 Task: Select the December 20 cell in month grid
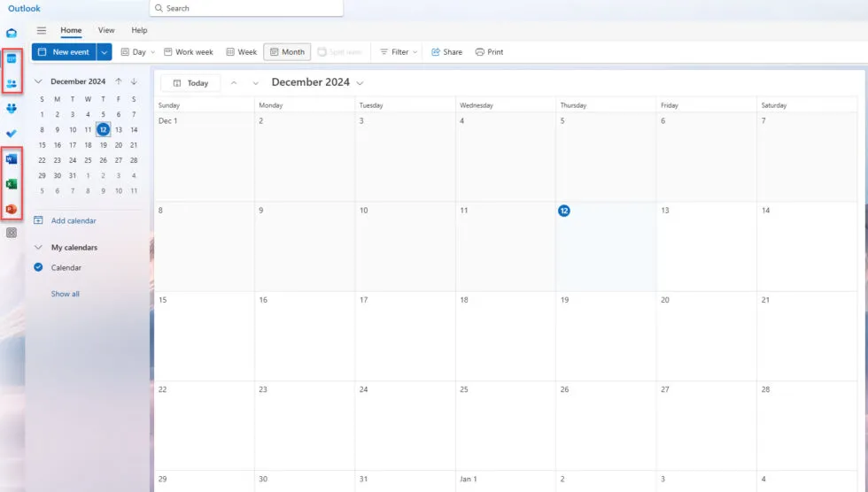pos(707,336)
